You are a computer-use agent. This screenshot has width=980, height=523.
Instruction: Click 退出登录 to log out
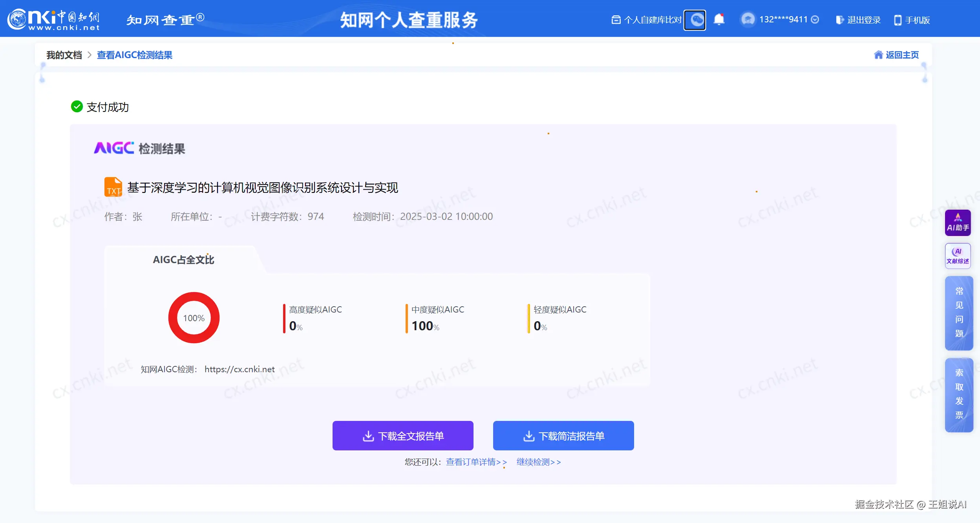858,20
